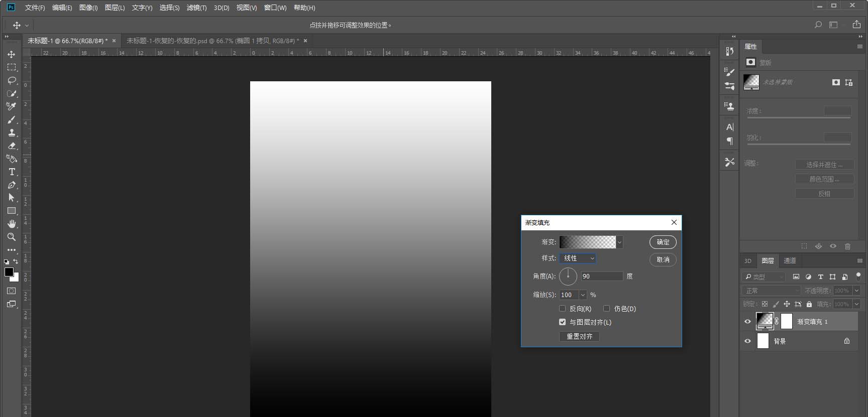
Task: Select the Lasso tool
Action: click(x=12, y=80)
